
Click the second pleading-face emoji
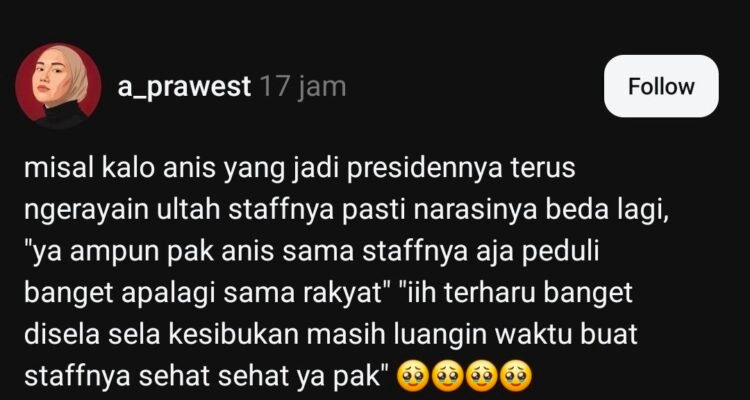[447, 377]
